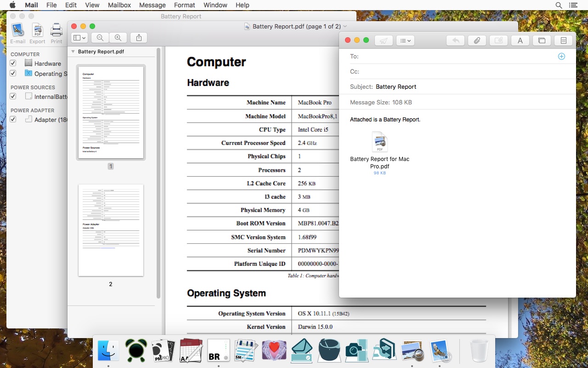
Task: Click the body text 'Attached is a Battery Report.'
Action: pos(385,120)
